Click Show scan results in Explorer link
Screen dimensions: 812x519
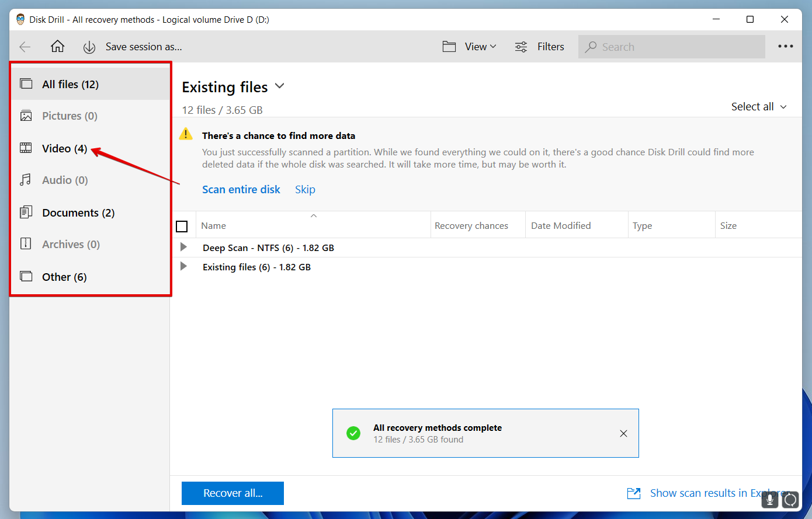click(720, 493)
